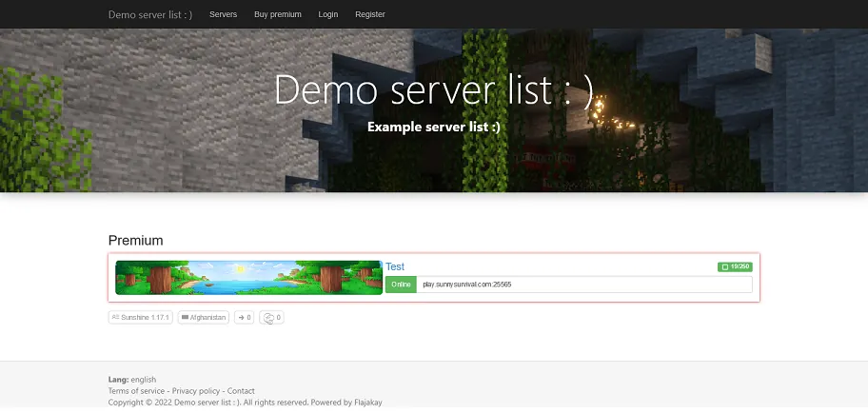Open the Login page
Image resolution: width=868 pixels, height=413 pixels.
[x=328, y=14]
